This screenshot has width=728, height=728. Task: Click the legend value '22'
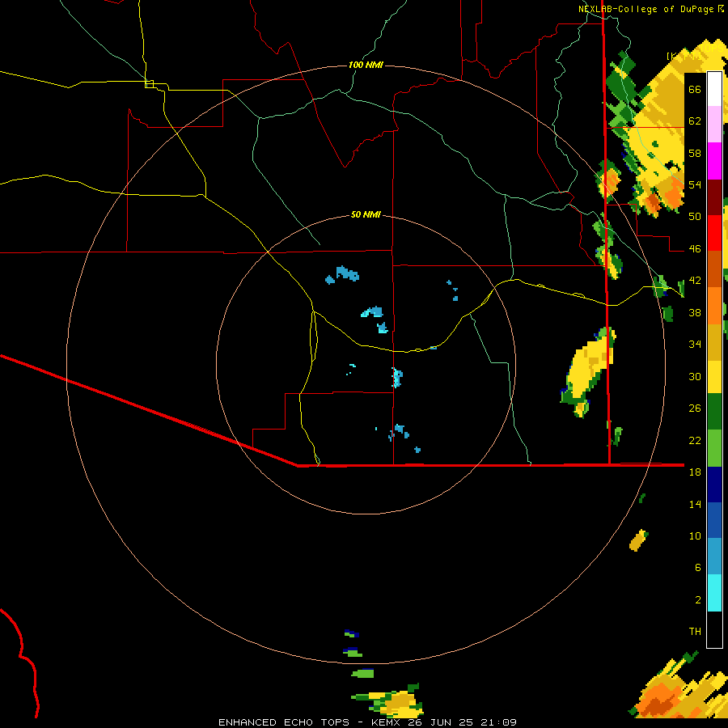[x=695, y=440]
